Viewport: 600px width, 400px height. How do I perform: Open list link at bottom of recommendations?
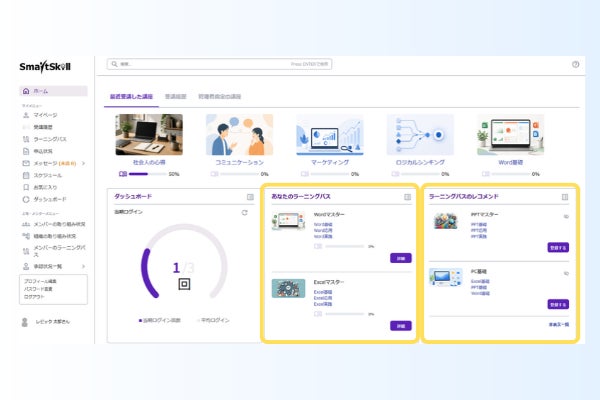559,325
